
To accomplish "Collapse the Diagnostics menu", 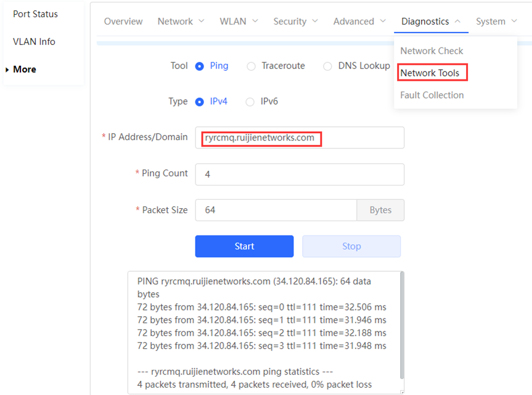I will (431, 22).
